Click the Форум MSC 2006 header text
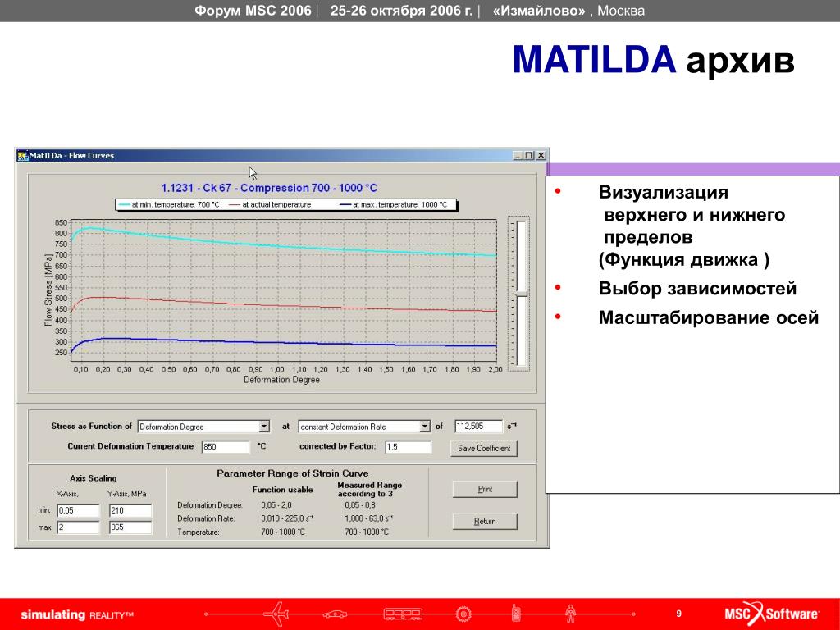Image resolution: width=840 pixels, height=630 pixels. [x=253, y=11]
